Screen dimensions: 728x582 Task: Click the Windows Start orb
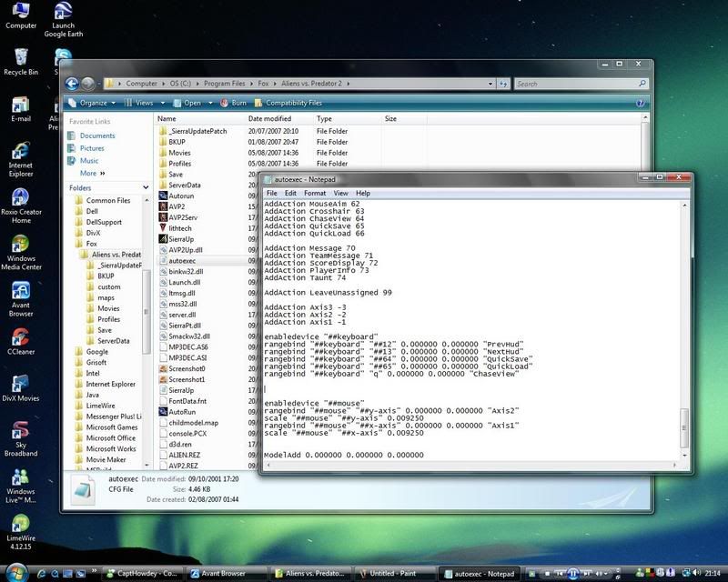coord(16,573)
